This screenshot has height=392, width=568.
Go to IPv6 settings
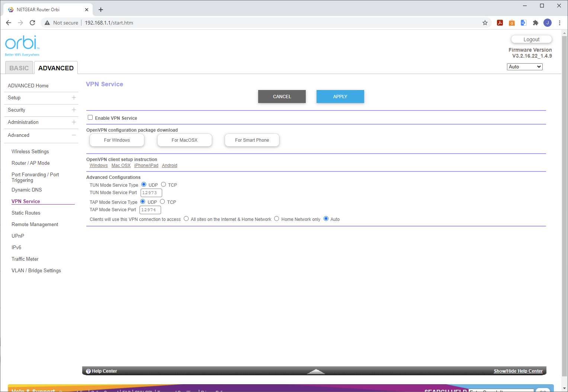coord(16,247)
